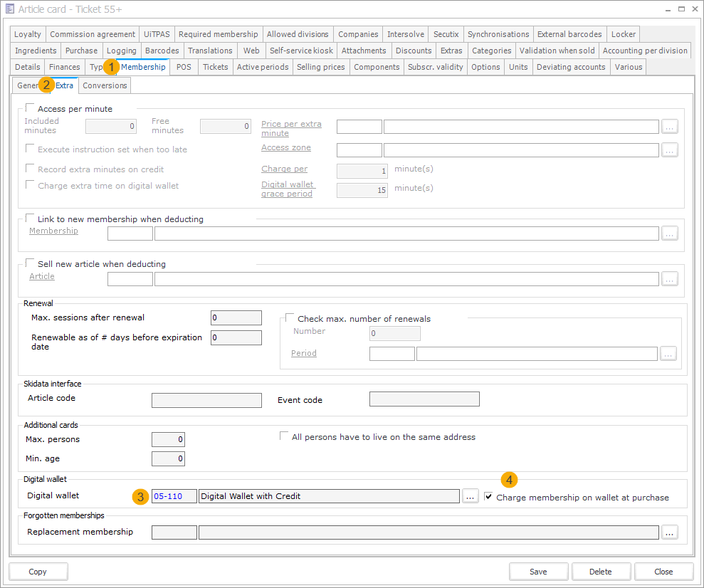This screenshot has width=704, height=588.
Task: Go to the Barcodes tab
Action: (162, 51)
